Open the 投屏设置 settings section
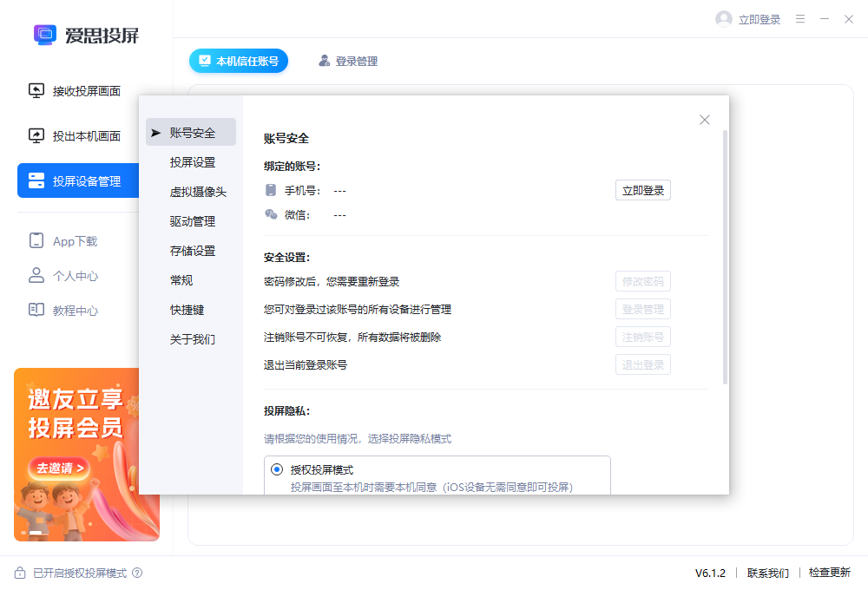This screenshot has height=590, width=868. [191, 162]
